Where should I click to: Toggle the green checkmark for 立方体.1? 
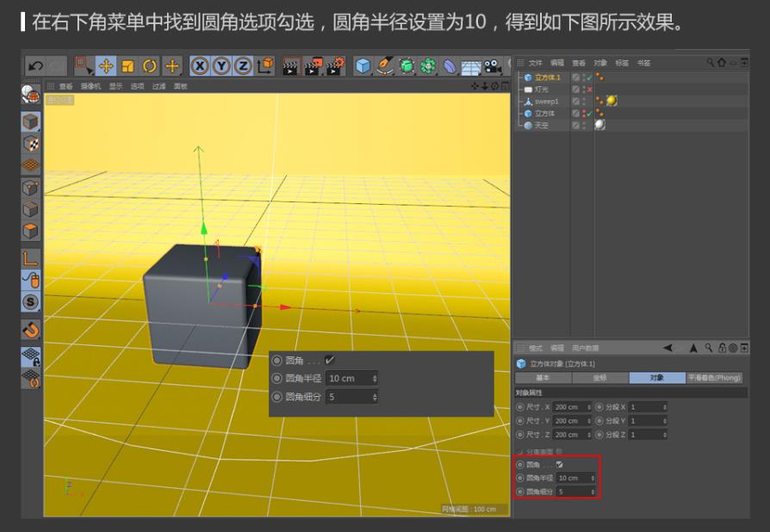pyautogui.click(x=589, y=77)
